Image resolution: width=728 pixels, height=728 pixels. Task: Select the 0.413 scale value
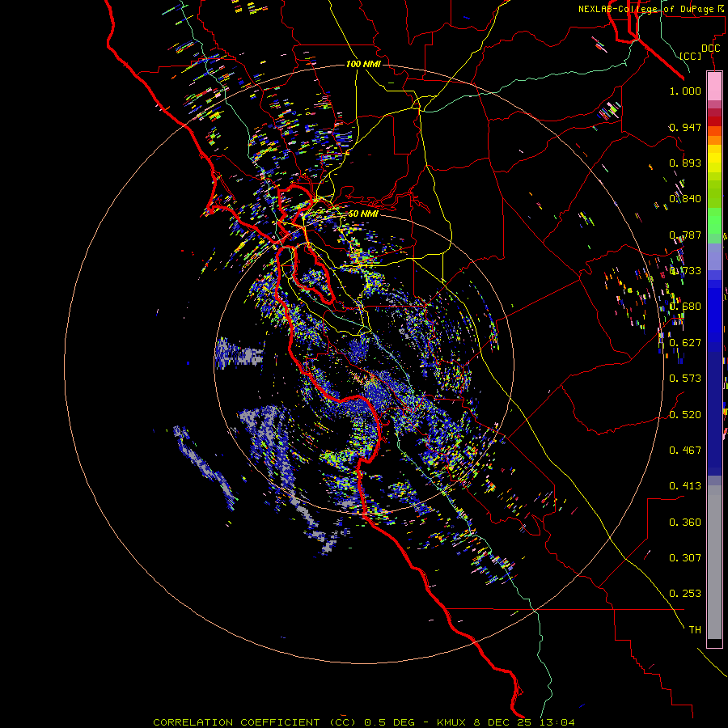pos(685,486)
